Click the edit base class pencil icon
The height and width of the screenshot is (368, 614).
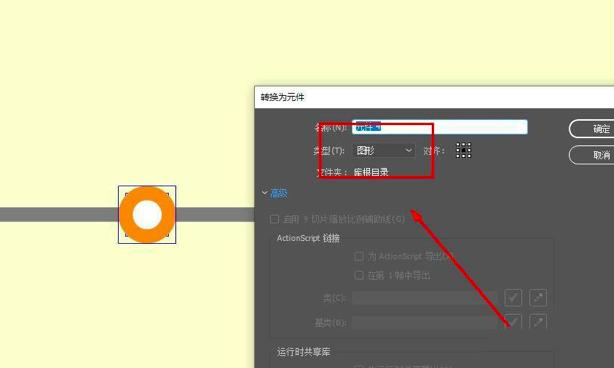click(538, 322)
